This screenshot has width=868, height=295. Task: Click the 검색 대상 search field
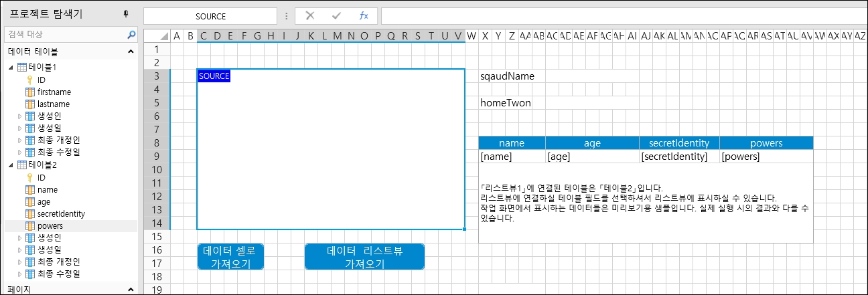click(x=64, y=34)
